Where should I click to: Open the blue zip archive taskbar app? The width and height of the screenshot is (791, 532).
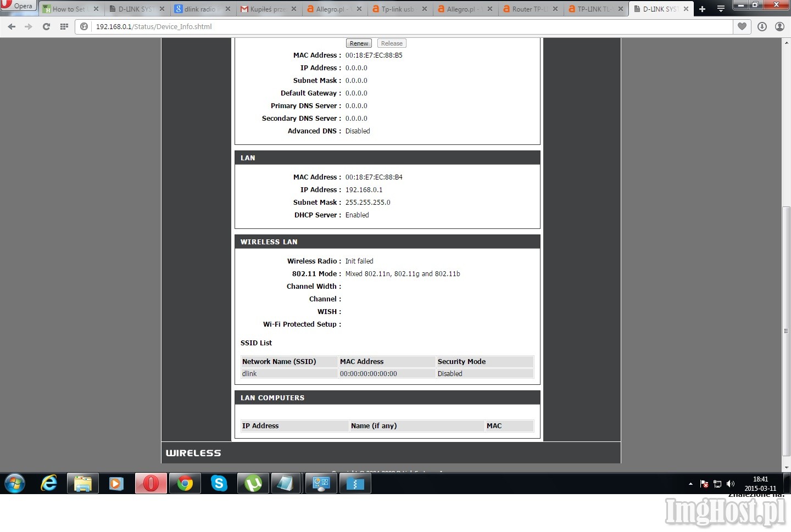(355, 484)
